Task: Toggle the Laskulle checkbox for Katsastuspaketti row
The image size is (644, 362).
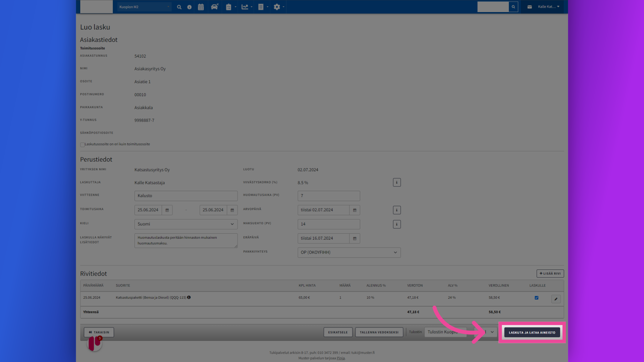Action: [536, 298]
